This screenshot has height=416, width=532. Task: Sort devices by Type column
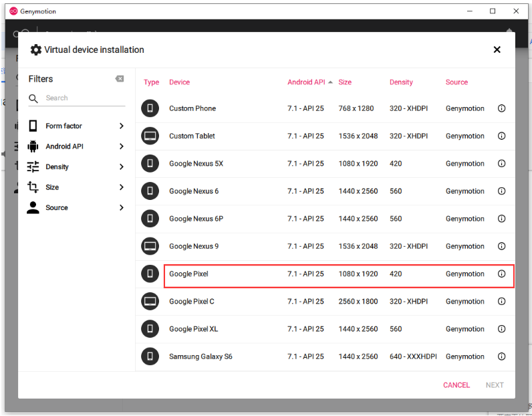pos(151,82)
